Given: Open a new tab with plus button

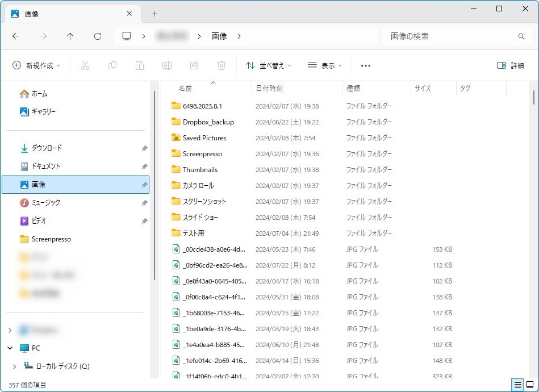Looking at the screenshot, I should 154,14.
